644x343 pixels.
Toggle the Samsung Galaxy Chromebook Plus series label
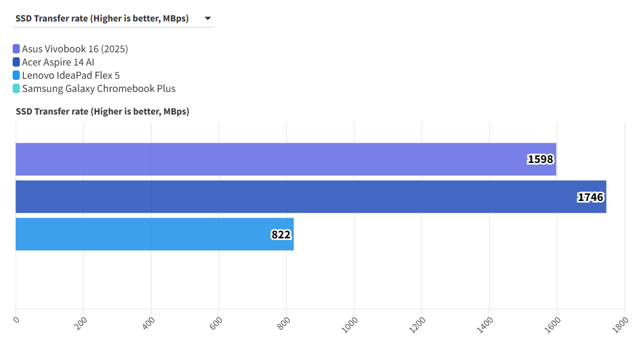click(99, 89)
